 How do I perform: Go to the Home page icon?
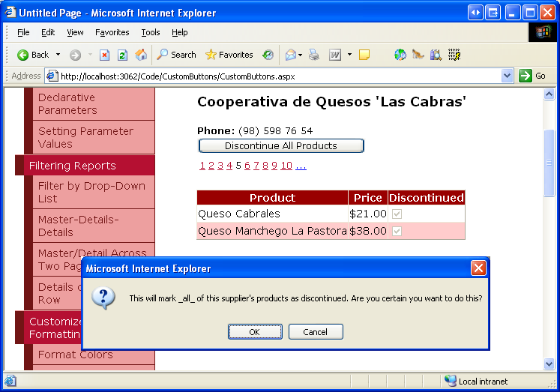[141, 55]
